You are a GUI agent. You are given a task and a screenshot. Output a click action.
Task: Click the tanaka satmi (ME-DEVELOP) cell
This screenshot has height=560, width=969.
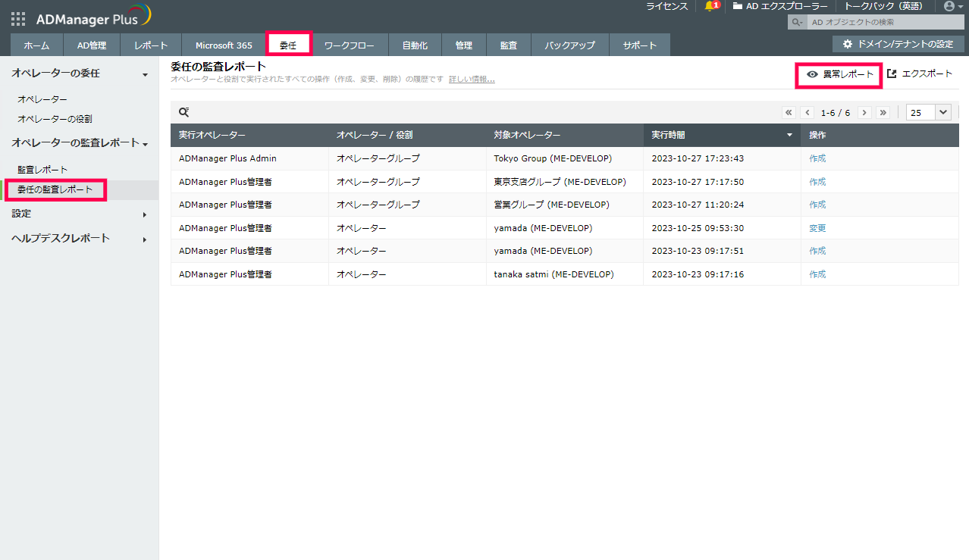tap(553, 274)
